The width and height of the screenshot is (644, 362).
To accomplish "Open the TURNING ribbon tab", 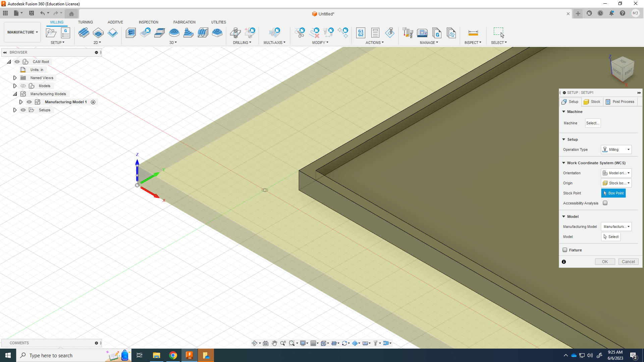I will click(85, 22).
